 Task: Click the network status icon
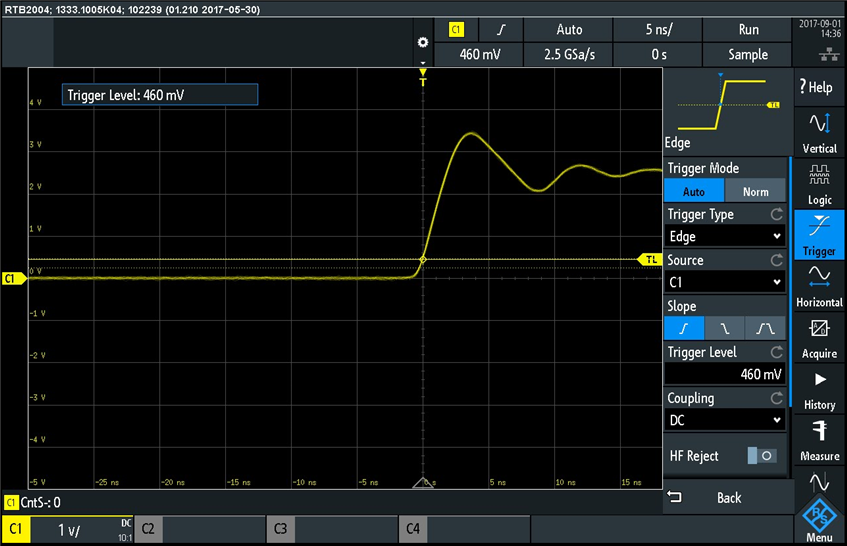coord(829,53)
